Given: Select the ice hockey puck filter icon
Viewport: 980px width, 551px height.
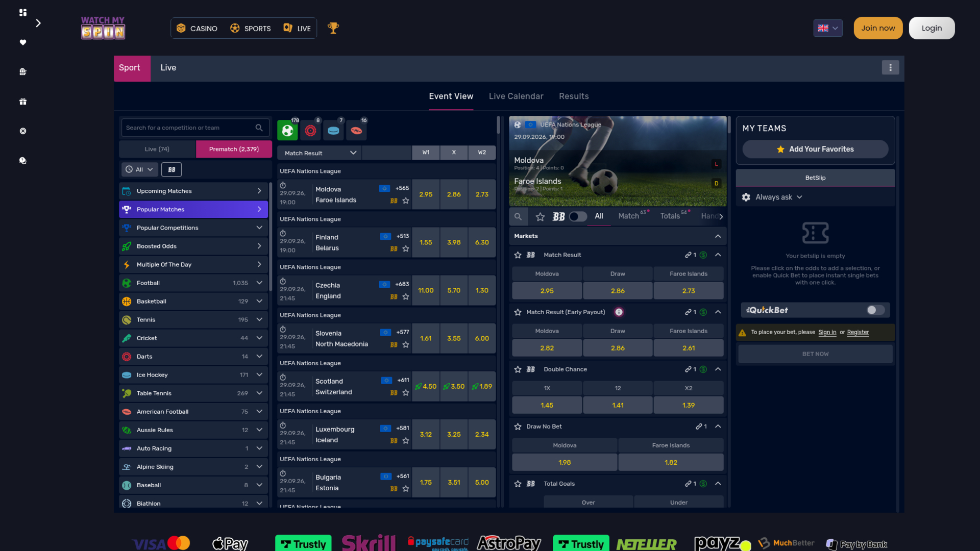Looking at the screenshot, I should 333,131.
